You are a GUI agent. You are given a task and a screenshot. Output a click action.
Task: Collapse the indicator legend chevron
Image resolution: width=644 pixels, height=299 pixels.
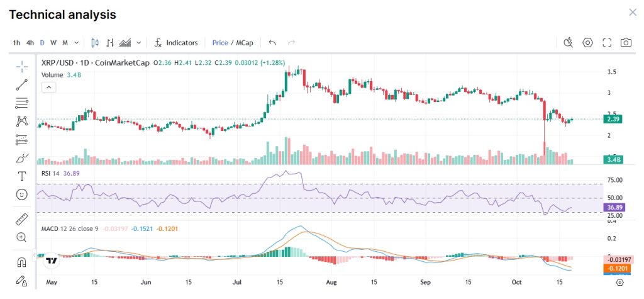tap(48, 87)
